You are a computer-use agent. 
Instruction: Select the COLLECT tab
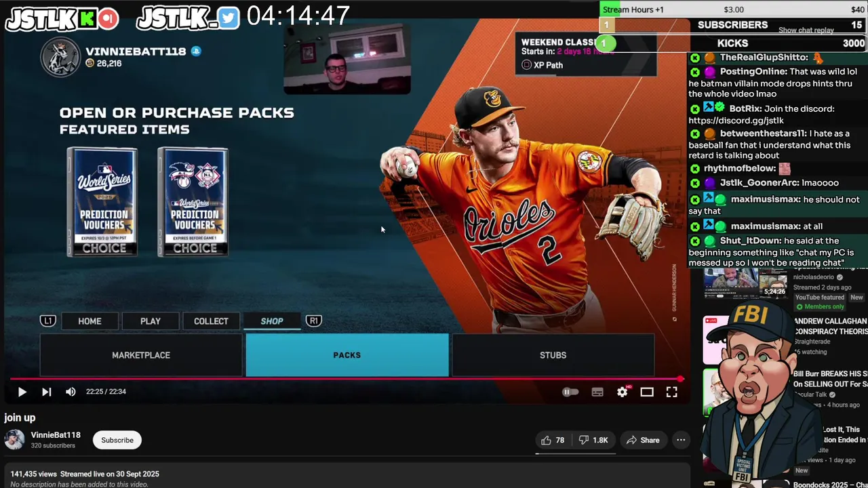tap(211, 321)
